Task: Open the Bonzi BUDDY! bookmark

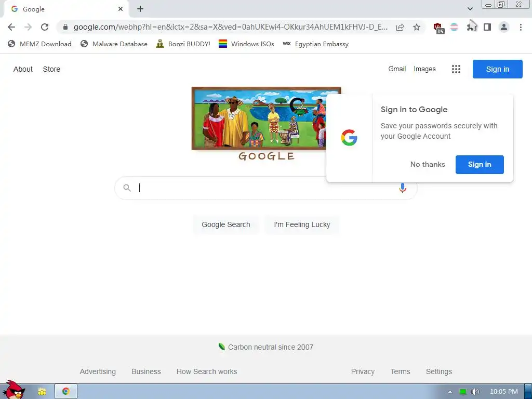Action: pyautogui.click(x=183, y=44)
